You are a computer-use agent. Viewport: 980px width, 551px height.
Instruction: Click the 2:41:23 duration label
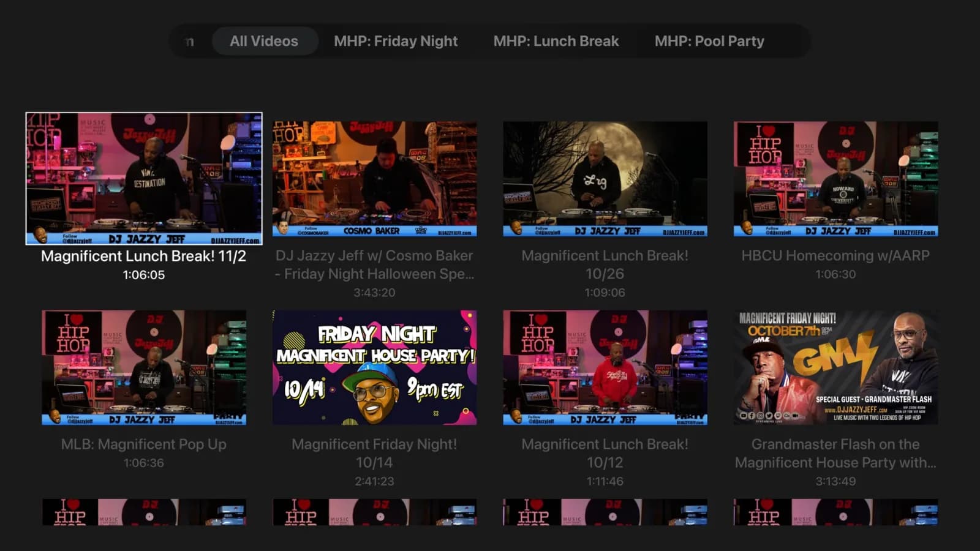pos(374,481)
